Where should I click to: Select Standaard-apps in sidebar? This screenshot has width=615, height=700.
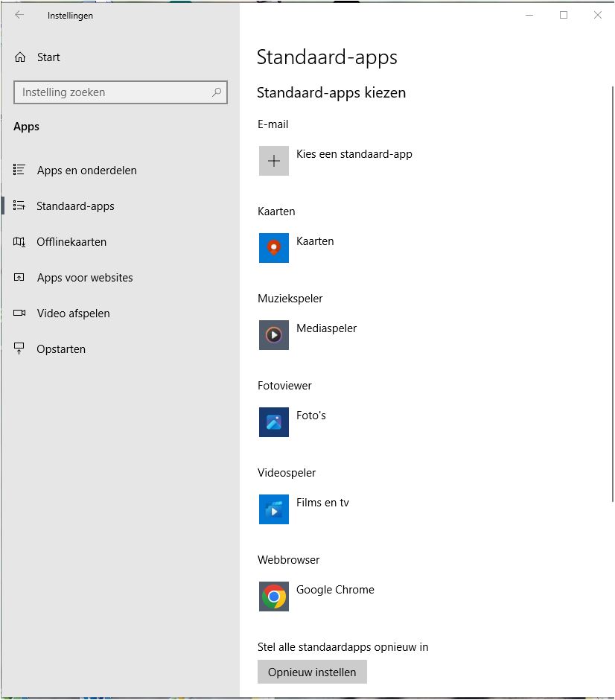click(75, 206)
